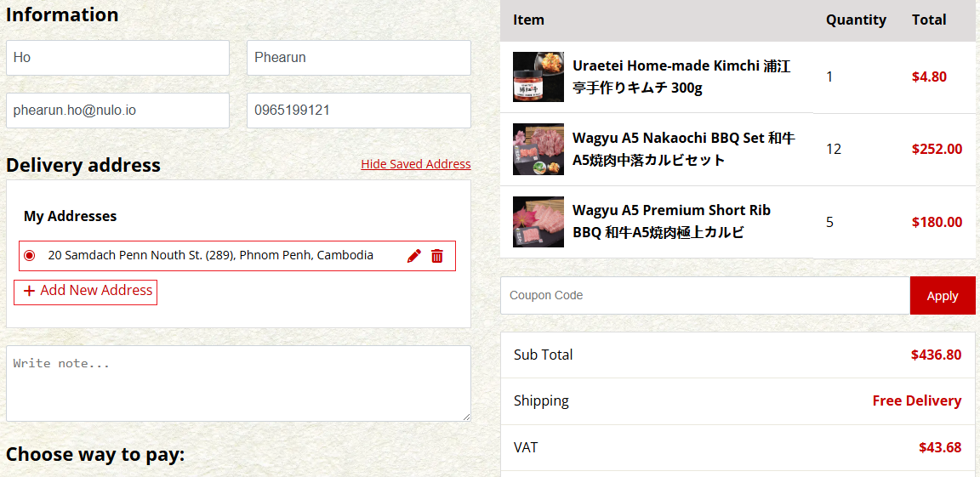Click Add New Address button
The image size is (980, 477).
point(86,292)
